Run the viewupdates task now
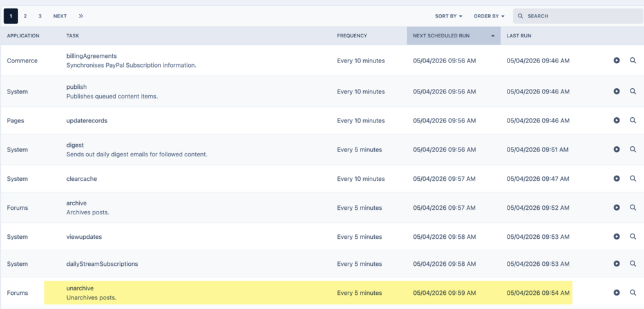Screen dimensions: 644x309 click(616, 236)
